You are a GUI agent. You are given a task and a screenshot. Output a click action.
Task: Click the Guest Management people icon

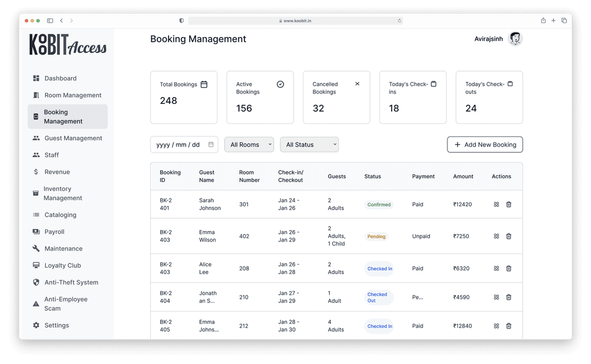click(36, 138)
